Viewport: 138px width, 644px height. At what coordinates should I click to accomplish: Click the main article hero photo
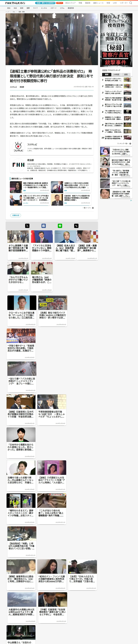pyautogui.click(x=52, y=39)
